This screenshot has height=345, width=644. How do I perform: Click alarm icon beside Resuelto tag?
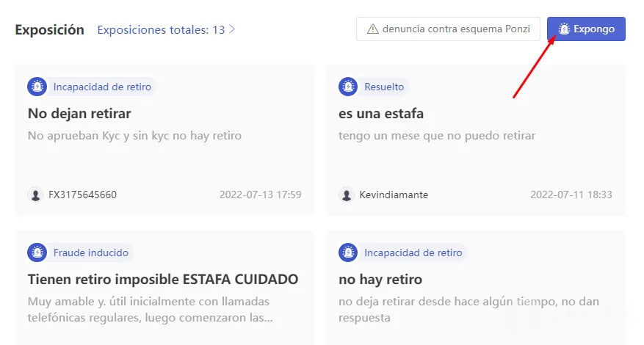pyautogui.click(x=348, y=87)
